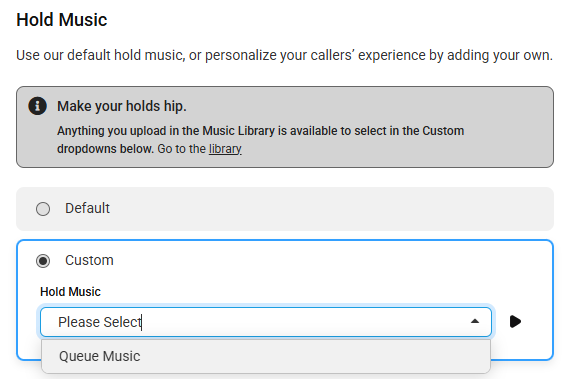Select the Custom radio button
Viewport: 572px width, 379px height.
pyautogui.click(x=43, y=260)
